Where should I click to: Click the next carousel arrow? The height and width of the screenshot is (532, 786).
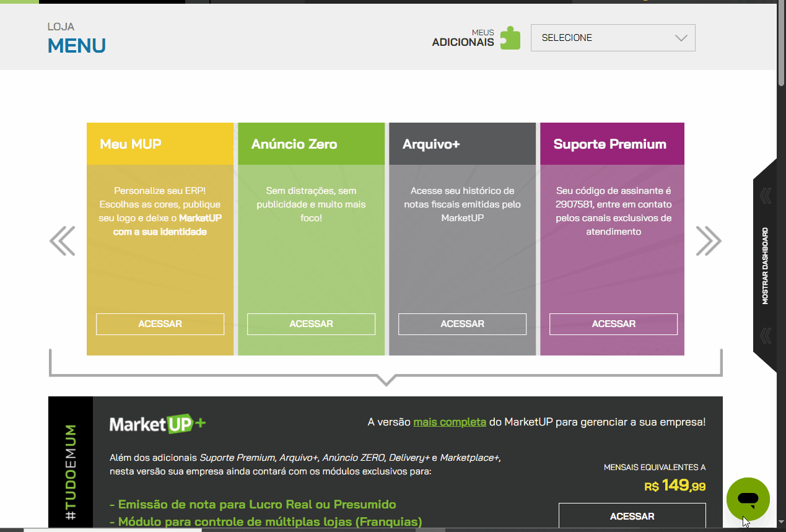(709, 241)
